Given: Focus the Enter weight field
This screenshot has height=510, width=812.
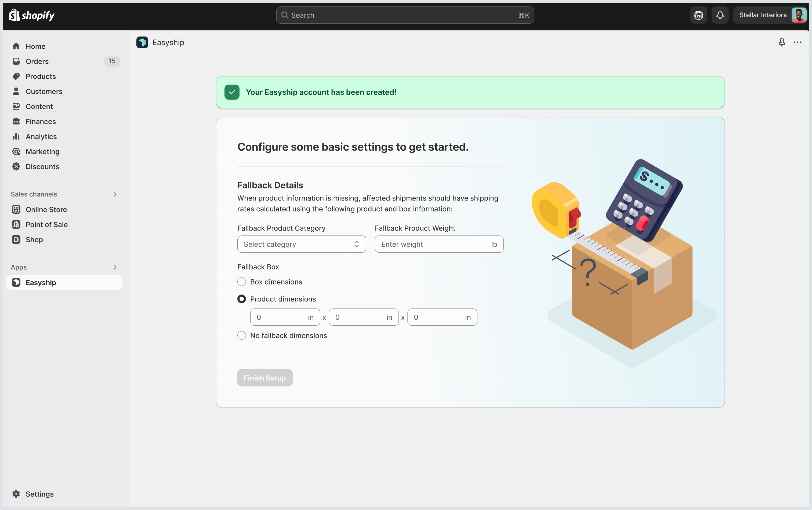Looking at the screenshot, I should (439, 244).
